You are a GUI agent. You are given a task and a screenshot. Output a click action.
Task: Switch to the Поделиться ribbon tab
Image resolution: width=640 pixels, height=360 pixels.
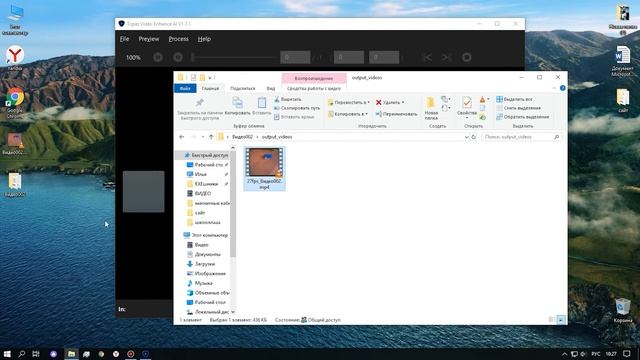coord(242,88)
